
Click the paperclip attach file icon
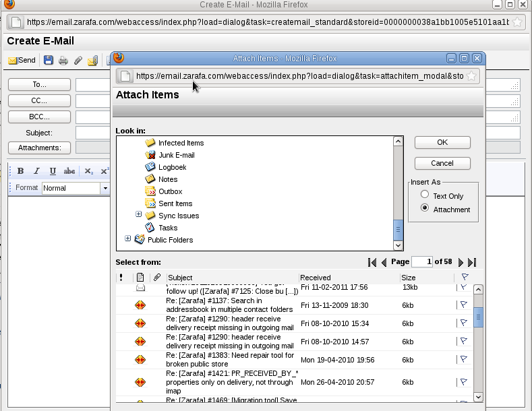[78, 61]
